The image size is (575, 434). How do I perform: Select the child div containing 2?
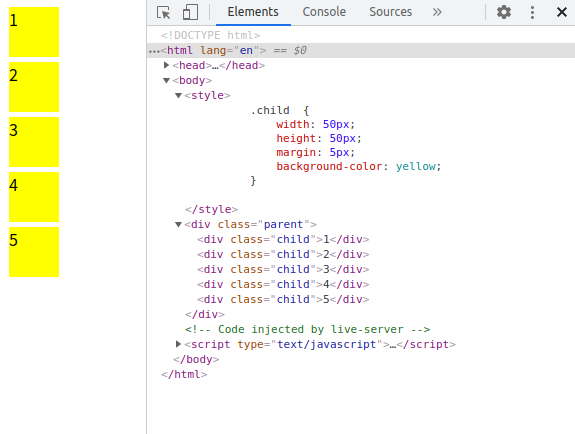283,254
